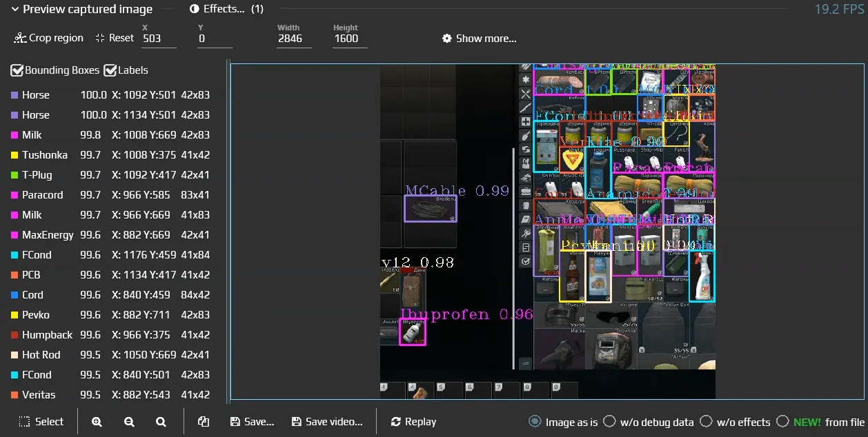Click the Replay refresh icon
The height and width of the screenshot is (437, 868).
coord(395,421)
